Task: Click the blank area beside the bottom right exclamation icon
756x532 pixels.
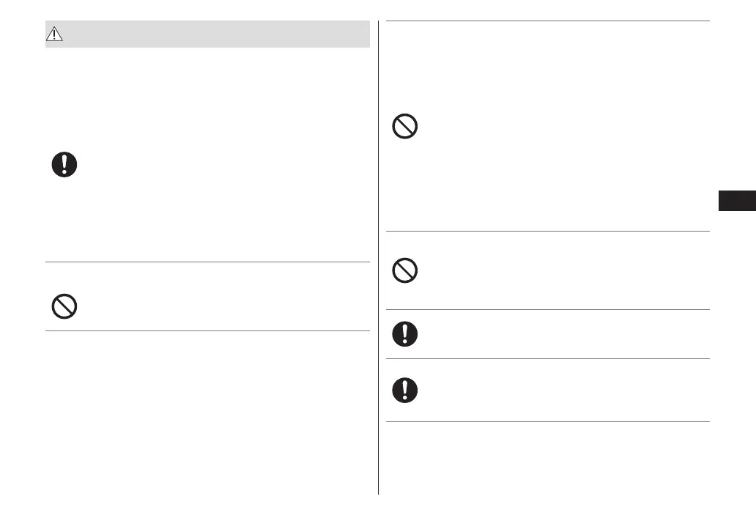Action: (557, 390)
